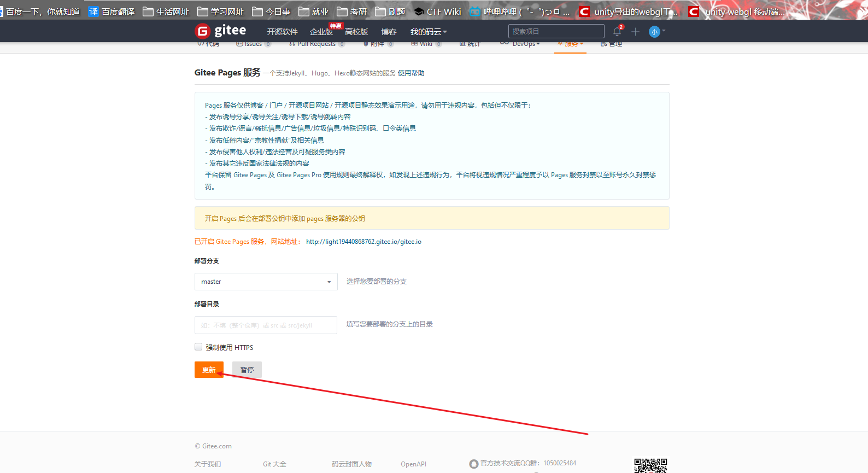Click the 部署目录 input field
Viewport: 868px width, 473px height.
[x=266, y=325]
